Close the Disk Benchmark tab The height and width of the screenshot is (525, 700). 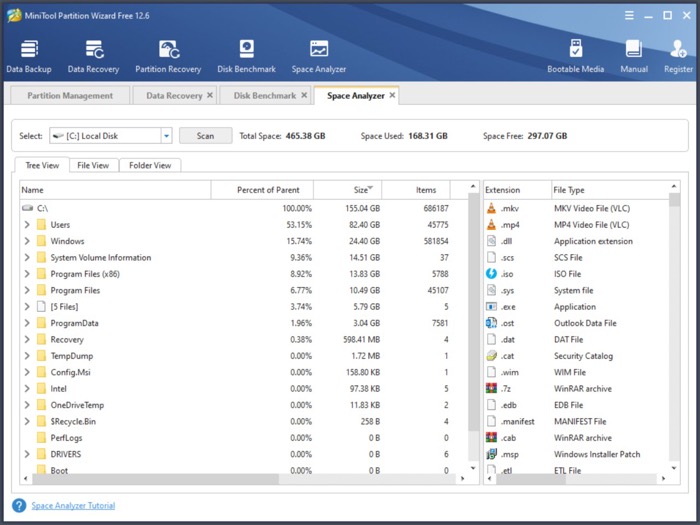tap(304, 95)
